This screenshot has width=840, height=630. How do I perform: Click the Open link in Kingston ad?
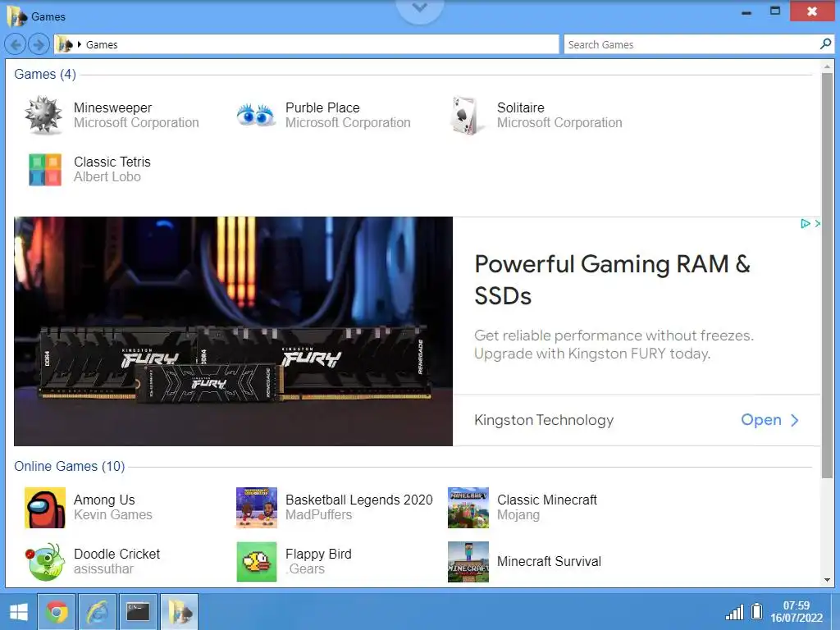tap(769, 420)
